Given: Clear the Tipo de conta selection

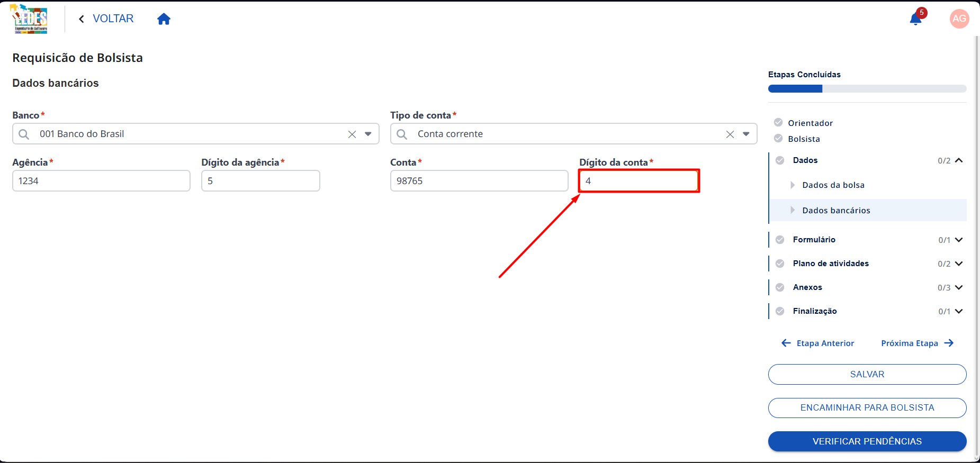Looking at the screenshot, I should pos(730,134).
